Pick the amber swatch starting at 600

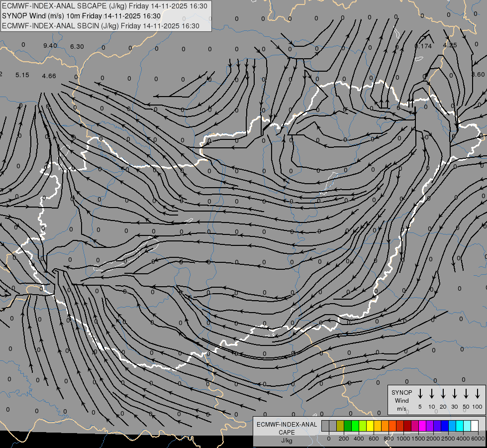pyautogui.click(x=378, y=426)
